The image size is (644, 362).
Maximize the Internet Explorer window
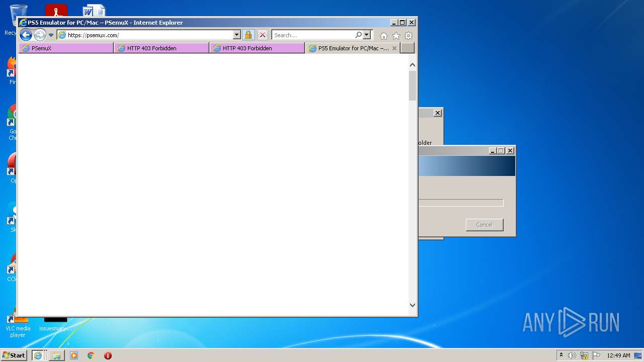click(402, 23)
